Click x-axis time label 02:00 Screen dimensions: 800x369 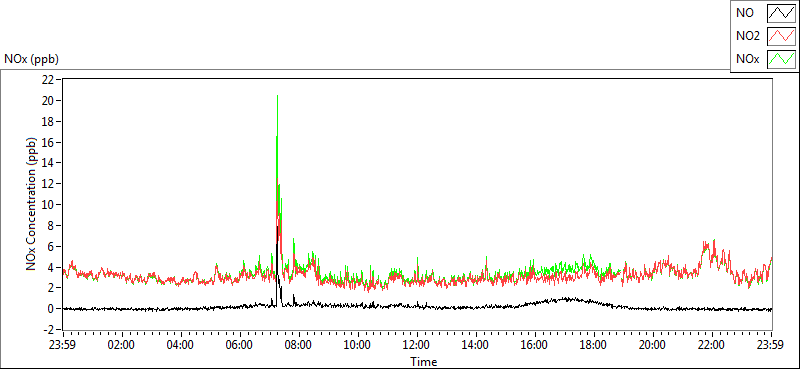click(121, 344)
